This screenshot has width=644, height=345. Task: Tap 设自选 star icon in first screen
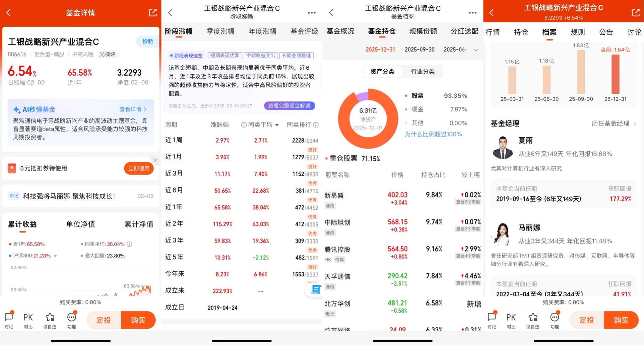point(50,321)
